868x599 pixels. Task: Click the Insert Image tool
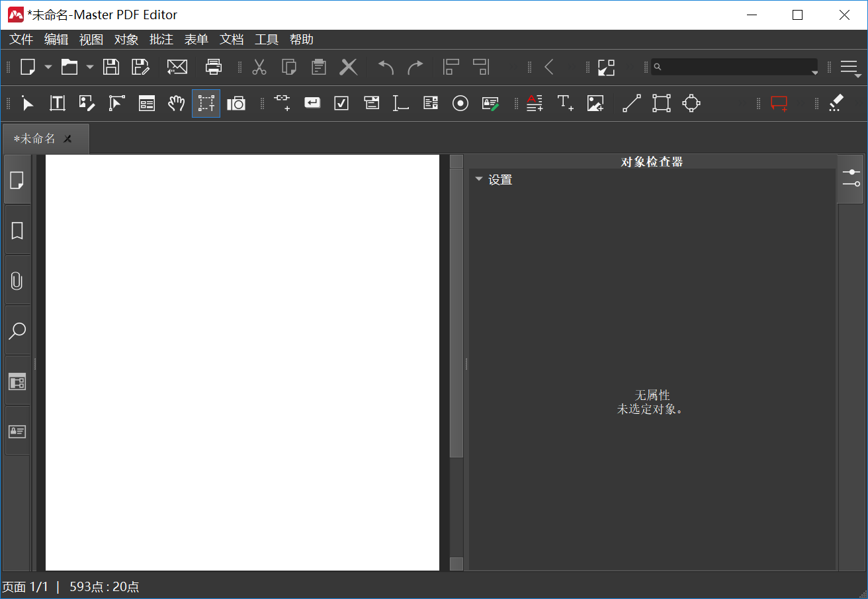[595, 103]
